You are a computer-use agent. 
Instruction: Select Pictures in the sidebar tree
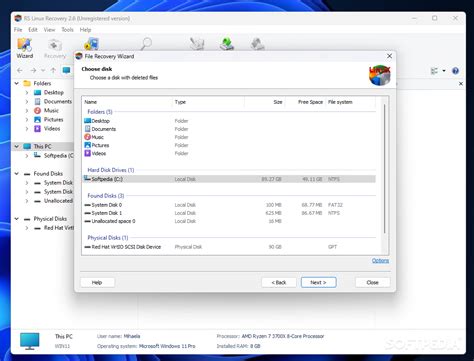point(53,119)
